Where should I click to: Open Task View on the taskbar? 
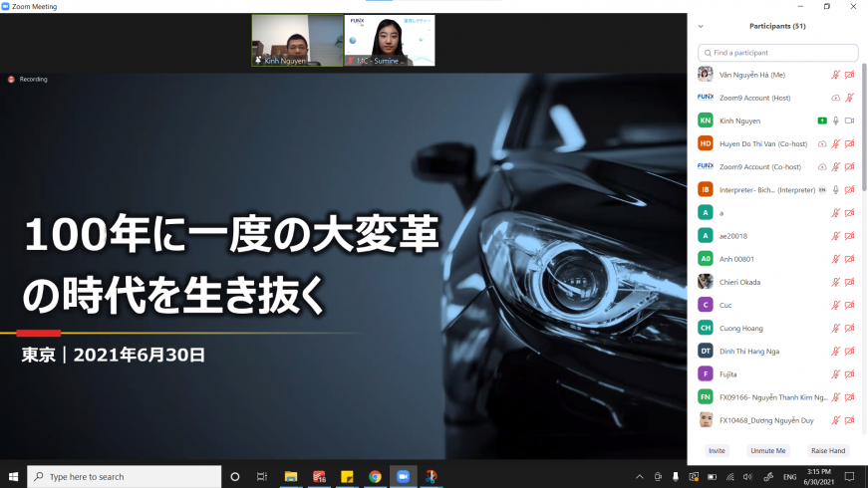point(262,476)
